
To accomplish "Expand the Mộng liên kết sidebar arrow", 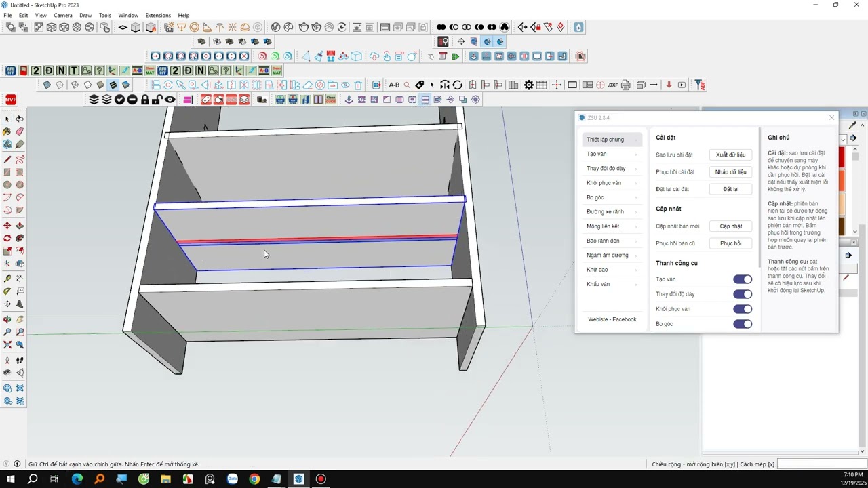I will [637, 226].
